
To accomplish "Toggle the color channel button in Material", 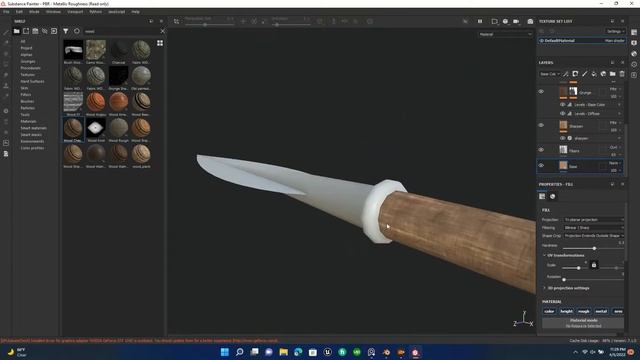I will pos(549,311).
